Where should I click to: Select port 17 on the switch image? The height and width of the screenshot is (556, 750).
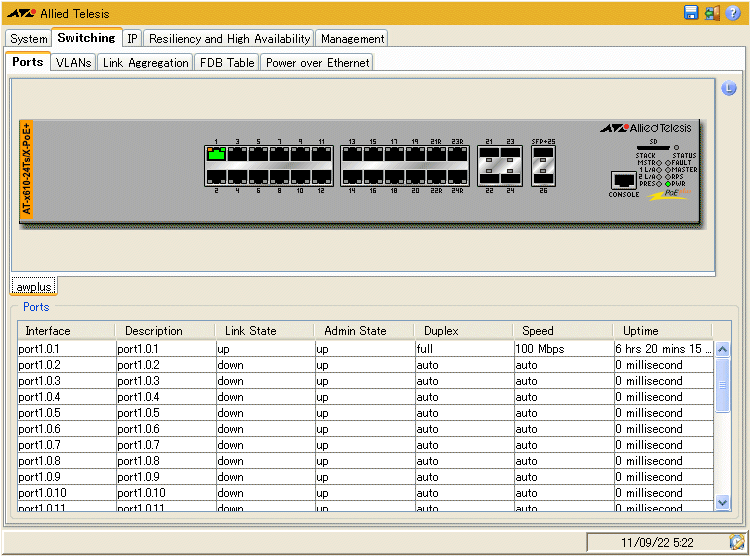pos(394,154)
